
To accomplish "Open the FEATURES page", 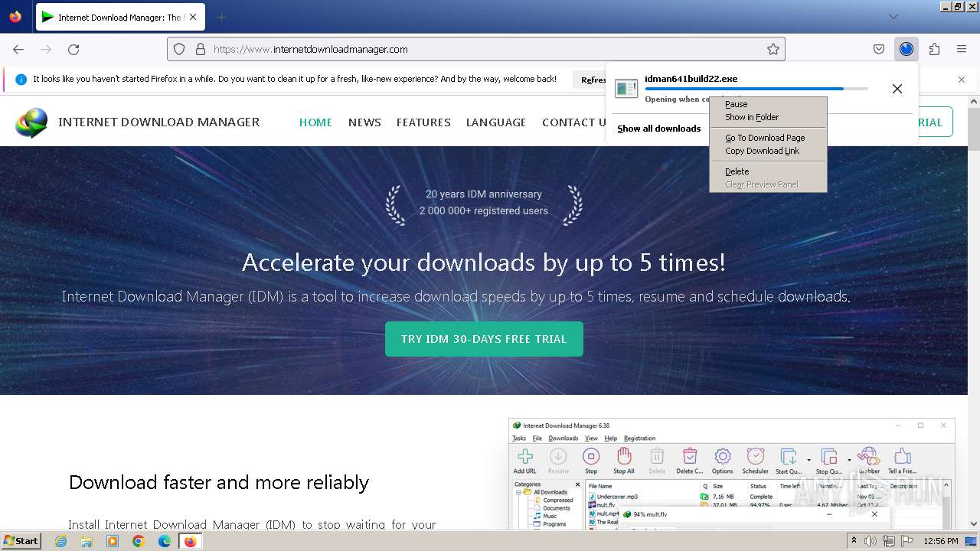I will pos(423,122).
